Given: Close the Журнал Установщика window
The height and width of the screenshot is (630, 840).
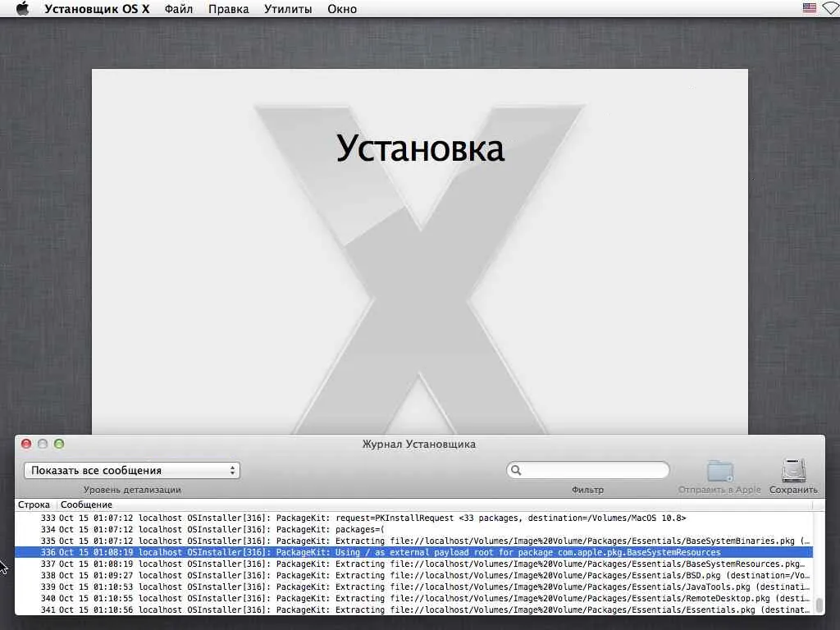Looking at the screenshot, I should coord(25,444).
